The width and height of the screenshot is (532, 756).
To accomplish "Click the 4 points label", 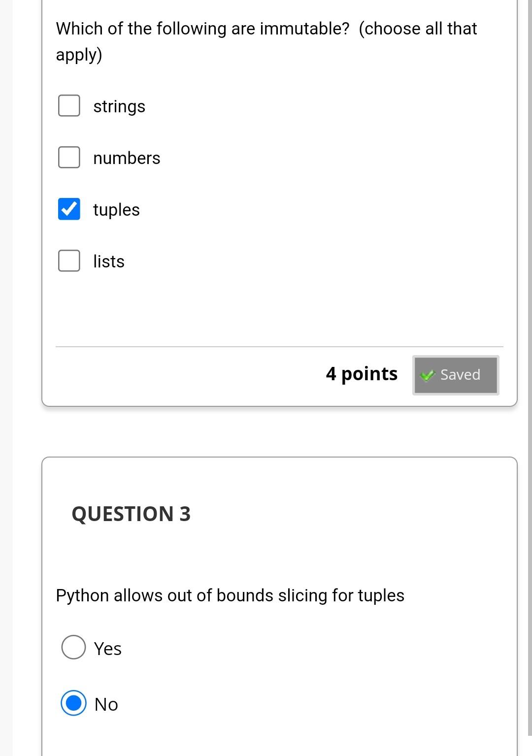I will click(362, 374).
